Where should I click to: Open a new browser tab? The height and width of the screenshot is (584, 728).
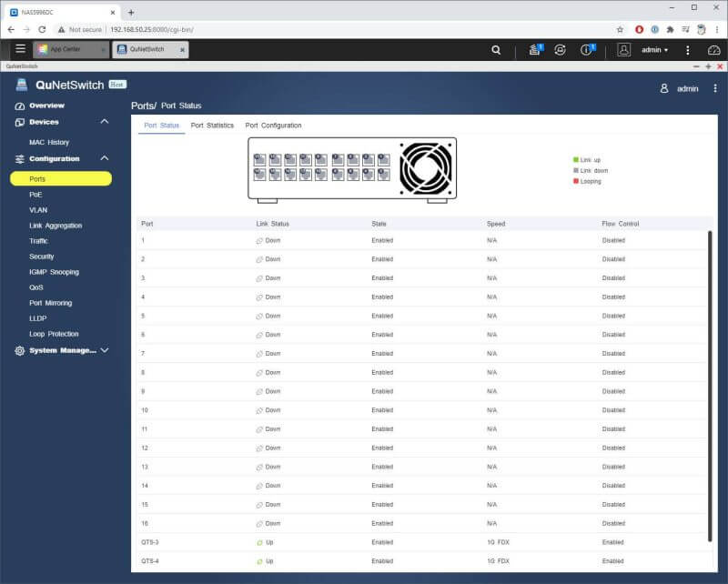pyautogui.click(x=131, y=13)
